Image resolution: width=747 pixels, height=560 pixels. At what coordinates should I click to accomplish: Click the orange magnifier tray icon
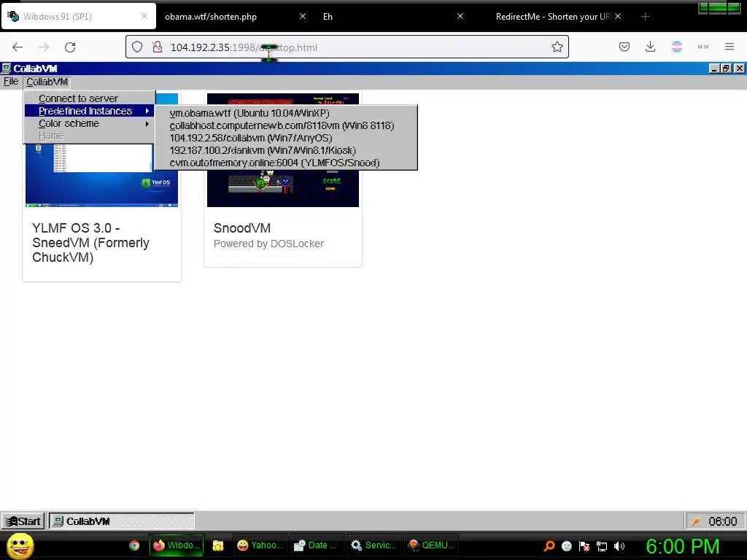coord(549,546)
